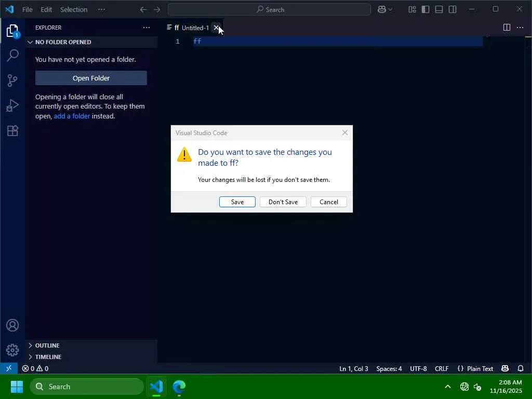This screenshot has height=399, width=532.
Task: Click the add a folder link
Action: point(72,116)
